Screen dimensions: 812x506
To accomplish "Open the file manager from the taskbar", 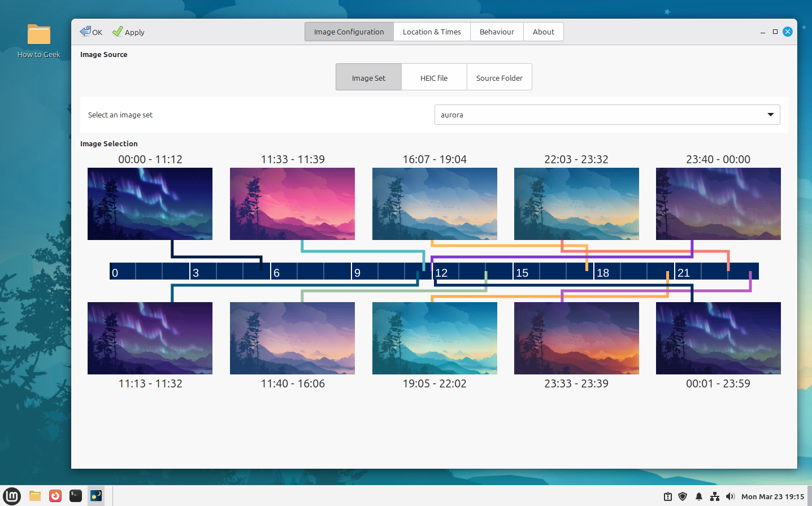I will [x=35, y=496].
